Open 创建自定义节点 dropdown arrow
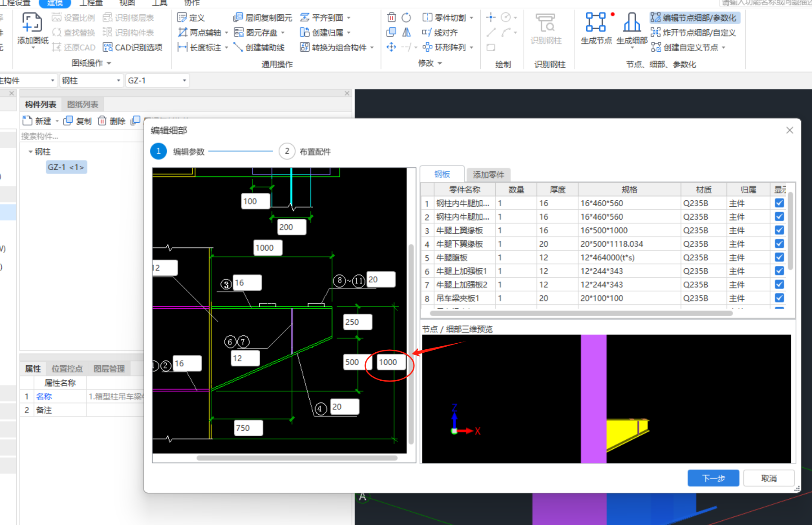Image resolution: width=812 pixels, height=525 pixels. click(x=724, y=47)
